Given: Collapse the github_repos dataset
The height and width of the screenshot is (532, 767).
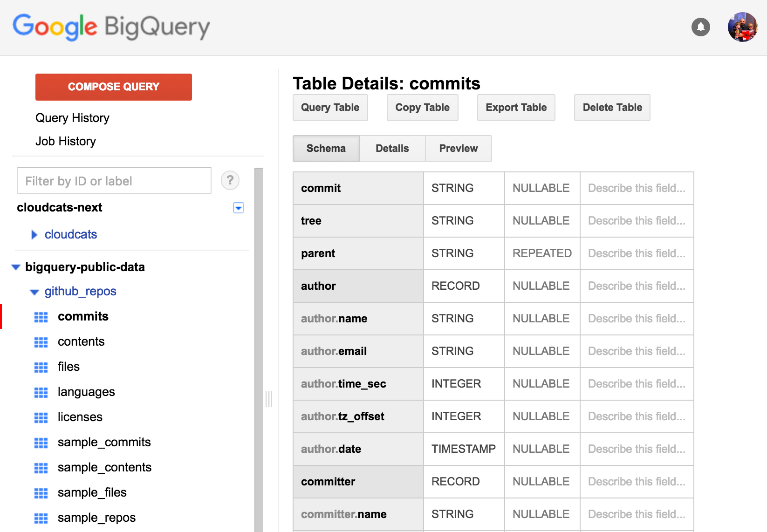Looking at the screenshot, I should (34, 292).
